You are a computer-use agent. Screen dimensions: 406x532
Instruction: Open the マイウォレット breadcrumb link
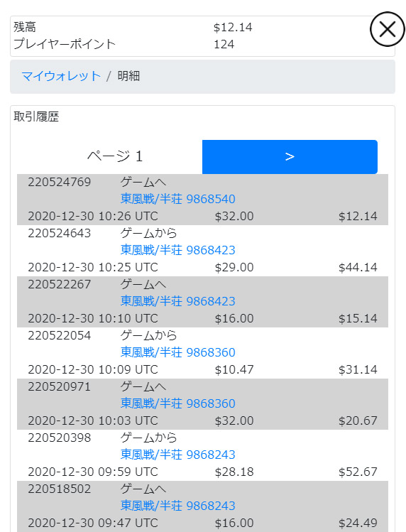coord(61,76)
